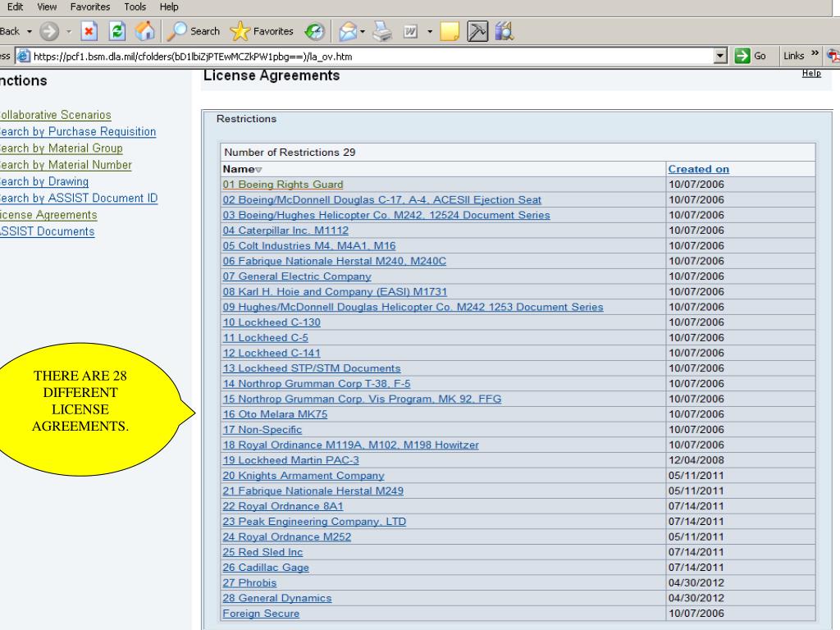This screenshot has height=630, width=840.
Task: Open Collaborative Scenarios link
Action: pyautogui.click(x=56, y=115)
